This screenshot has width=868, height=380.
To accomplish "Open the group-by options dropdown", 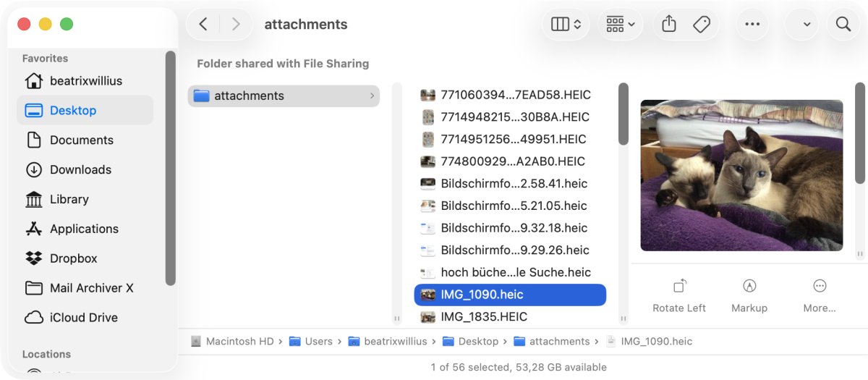I will (621, 24).
